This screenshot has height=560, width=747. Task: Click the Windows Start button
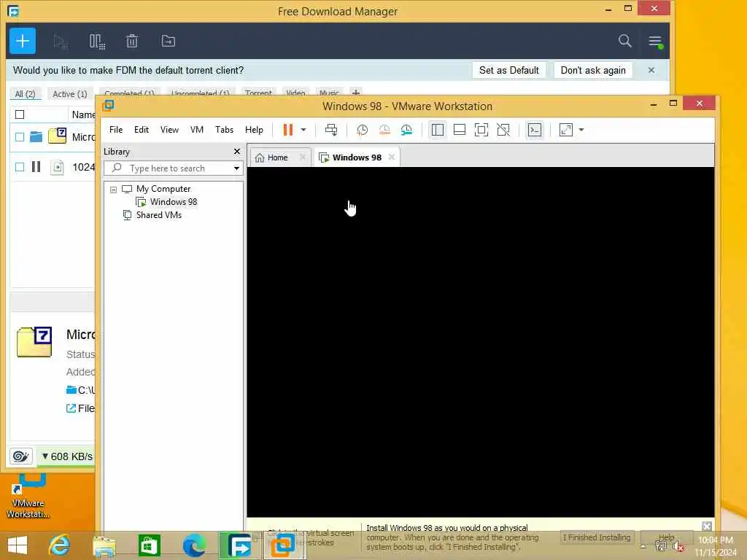[x=18, y=545]
